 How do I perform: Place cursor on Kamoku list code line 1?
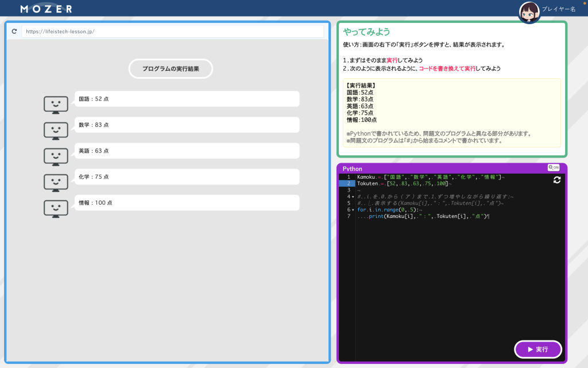point(431,177)
